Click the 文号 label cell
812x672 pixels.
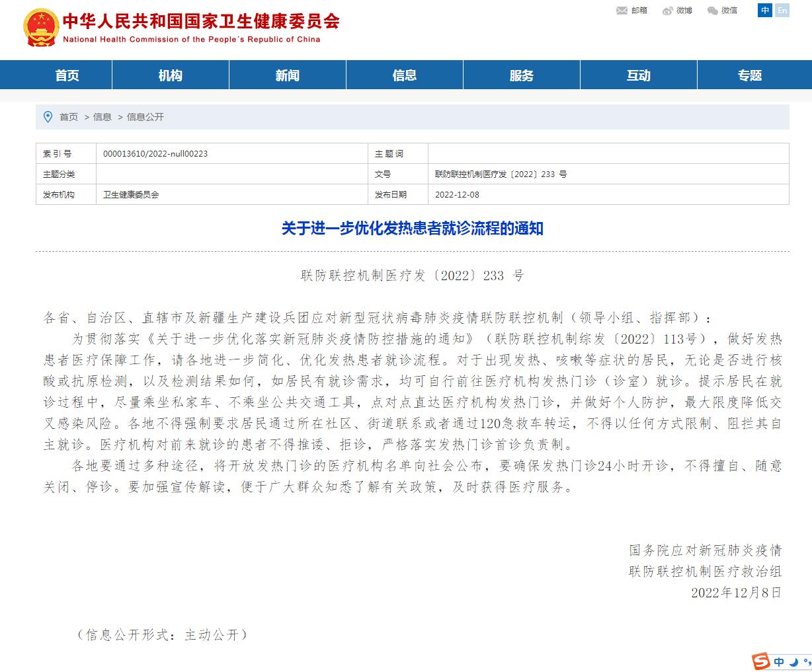point(398,174)
